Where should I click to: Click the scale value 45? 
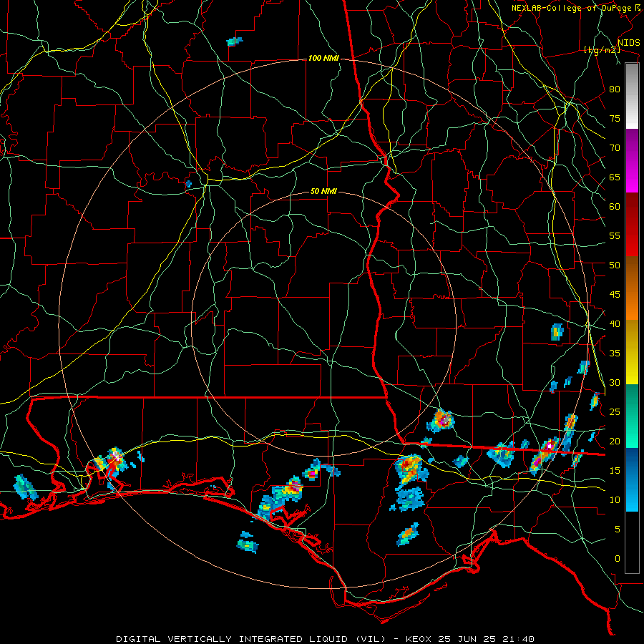(615, 295)
